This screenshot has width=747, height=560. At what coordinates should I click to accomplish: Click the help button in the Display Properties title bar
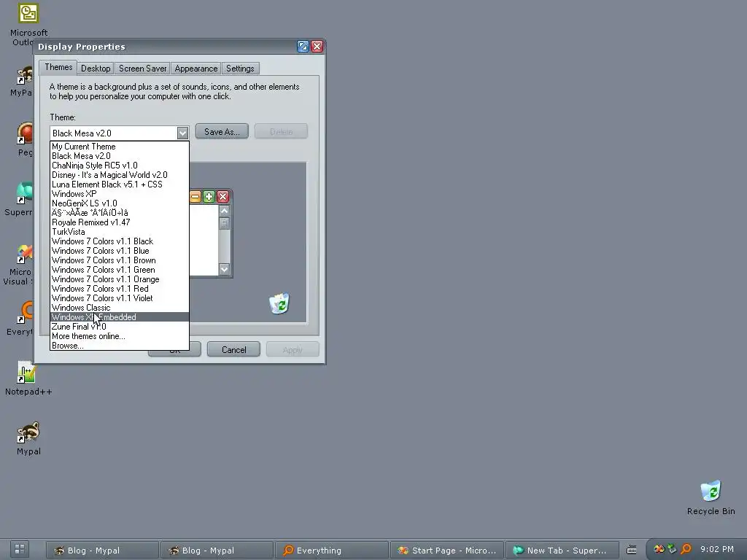[303, 46]
